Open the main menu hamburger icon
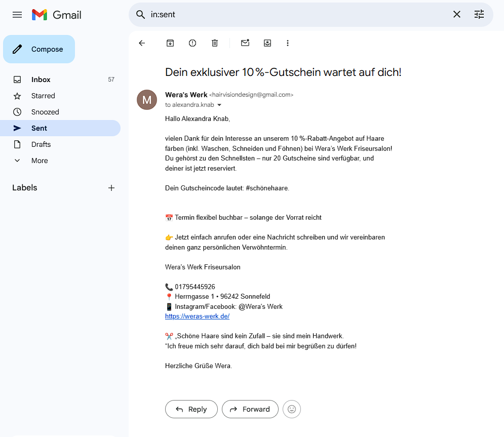Screen dimensions: 504x437 pos(17,15)
